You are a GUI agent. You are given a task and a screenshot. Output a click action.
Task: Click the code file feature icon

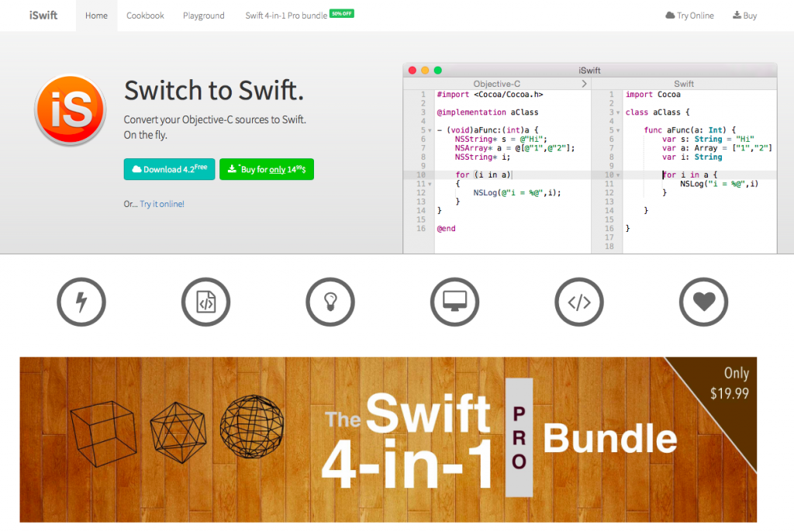(206, 301)
